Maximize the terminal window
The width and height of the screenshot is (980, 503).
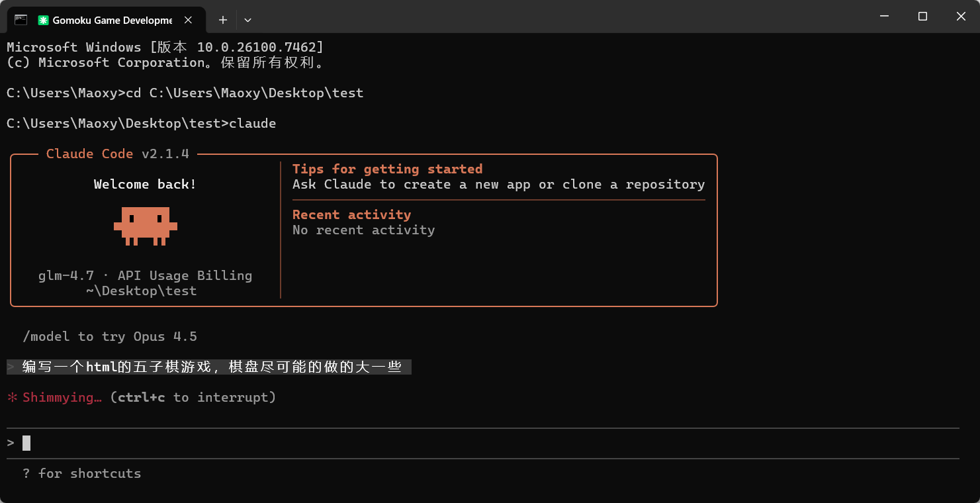[x=922, y=17]
